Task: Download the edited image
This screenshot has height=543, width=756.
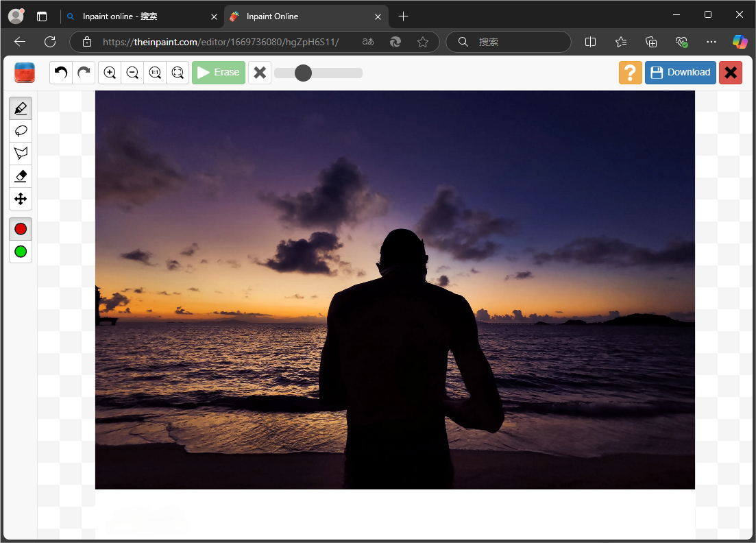Action: [680, 73]
